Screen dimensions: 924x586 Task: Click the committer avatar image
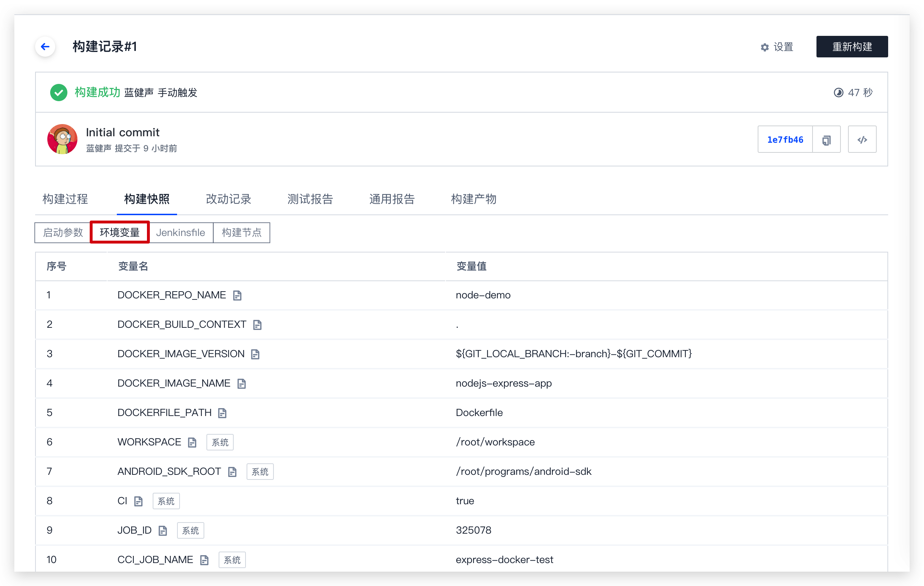(62, 139)
